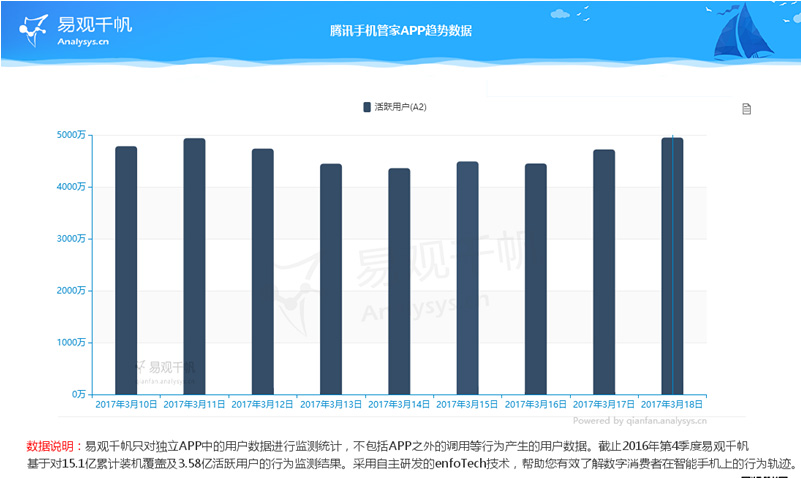Click the 2017年3月14日 axis label
The width and height of the screenshot is (801, 478).
point(399,404)
